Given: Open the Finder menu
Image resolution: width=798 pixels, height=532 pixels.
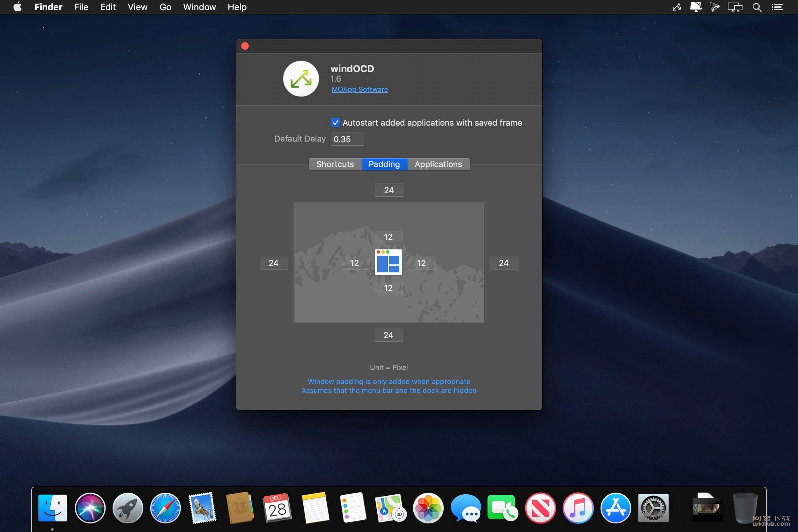Looking at the screenshot, I should (x=48, y=7).
